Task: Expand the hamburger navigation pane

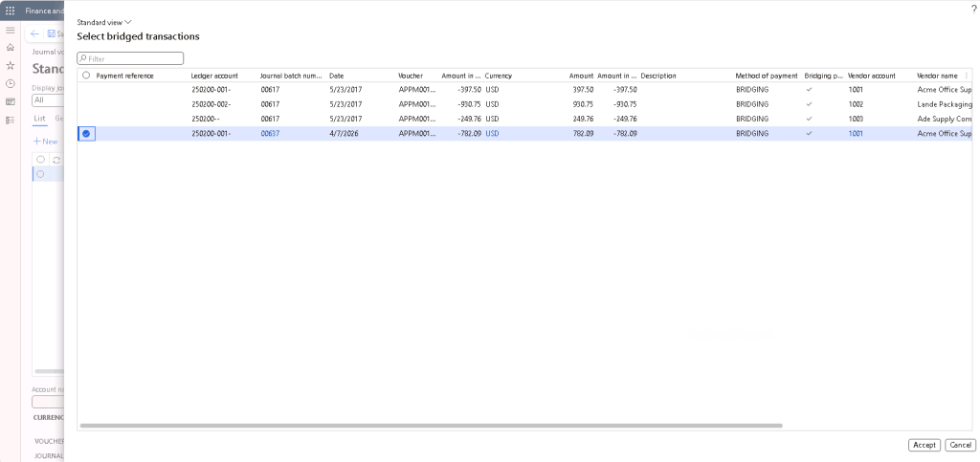Action: tap(11, 30)
